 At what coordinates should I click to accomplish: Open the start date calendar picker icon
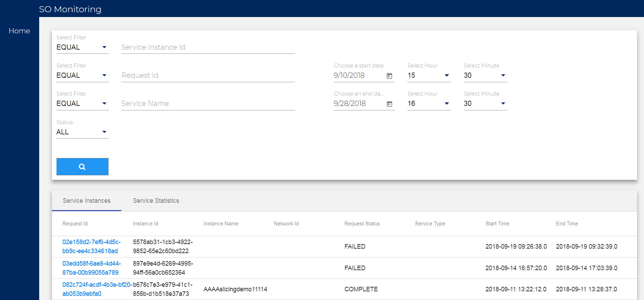click(389, 76)
